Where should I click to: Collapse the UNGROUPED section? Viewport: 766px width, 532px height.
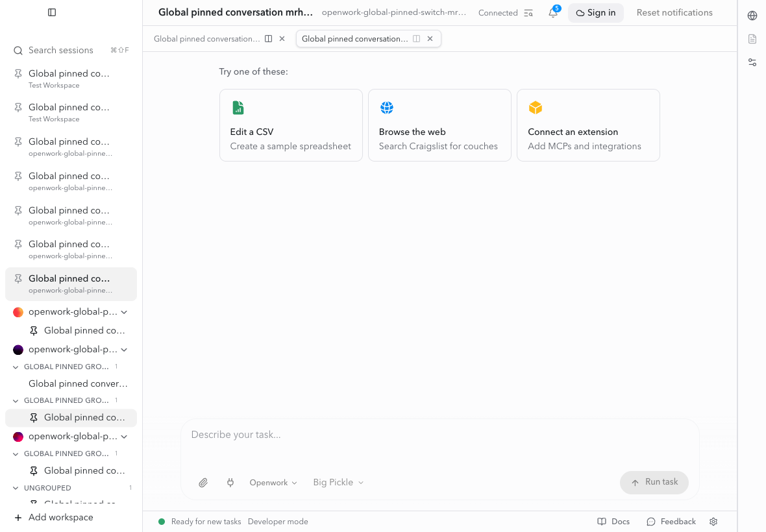coord(16,488)
